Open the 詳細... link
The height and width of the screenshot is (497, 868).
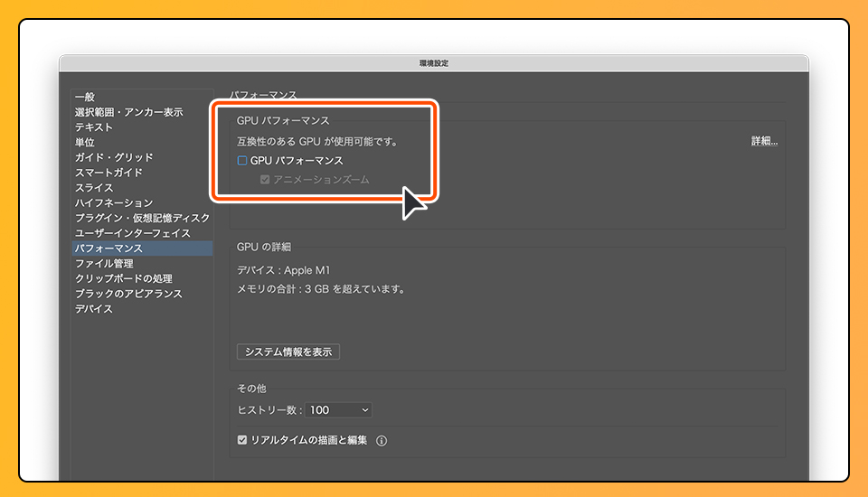765,141
